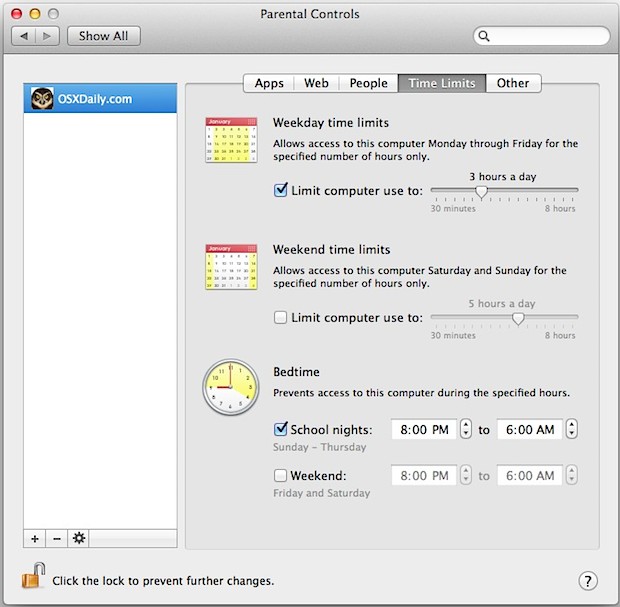620x607 pixels.
Task: Click weekend hours slider thumb
Action: pyautogui.click(x=518, y=319)
